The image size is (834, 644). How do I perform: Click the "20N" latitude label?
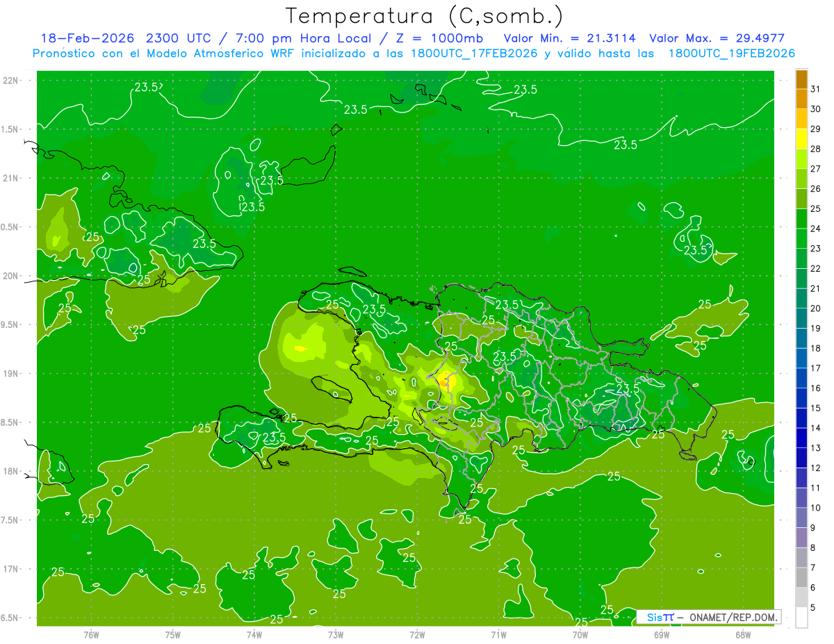[x=10, y=276]
